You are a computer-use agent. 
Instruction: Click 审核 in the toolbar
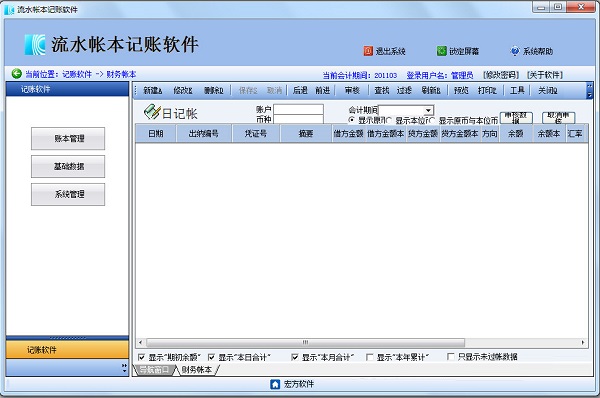352,91
